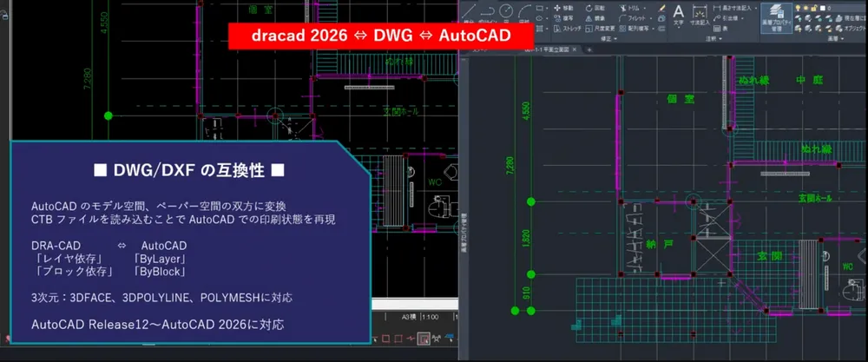Click 中庭 label in AutoCAD drawing
The width and height of the screenshot is (868, 362).
click(809, 80)
